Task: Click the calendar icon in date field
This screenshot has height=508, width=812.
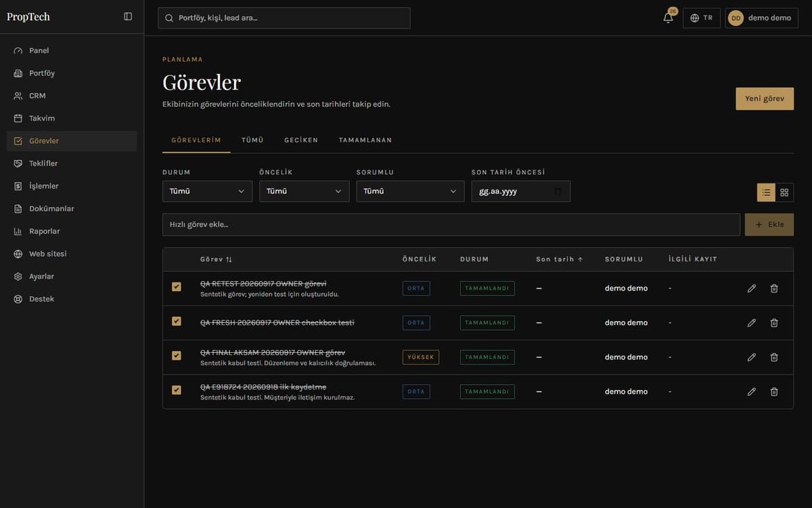Action: (x=558, y=192)
